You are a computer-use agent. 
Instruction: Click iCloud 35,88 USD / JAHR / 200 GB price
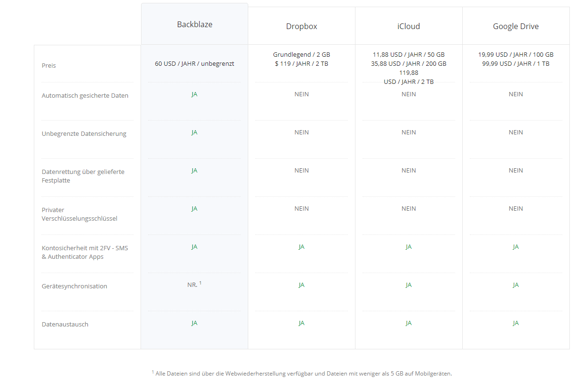[x=409, y=63]
